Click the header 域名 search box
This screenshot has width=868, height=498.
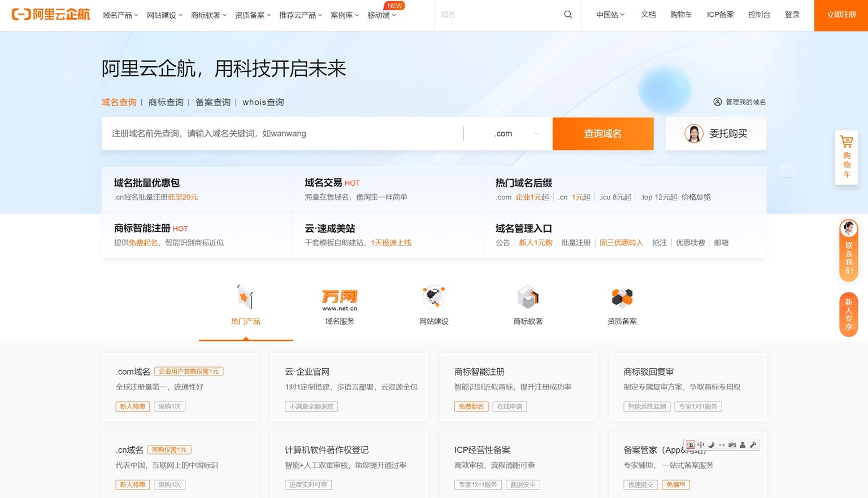[497, 15]
